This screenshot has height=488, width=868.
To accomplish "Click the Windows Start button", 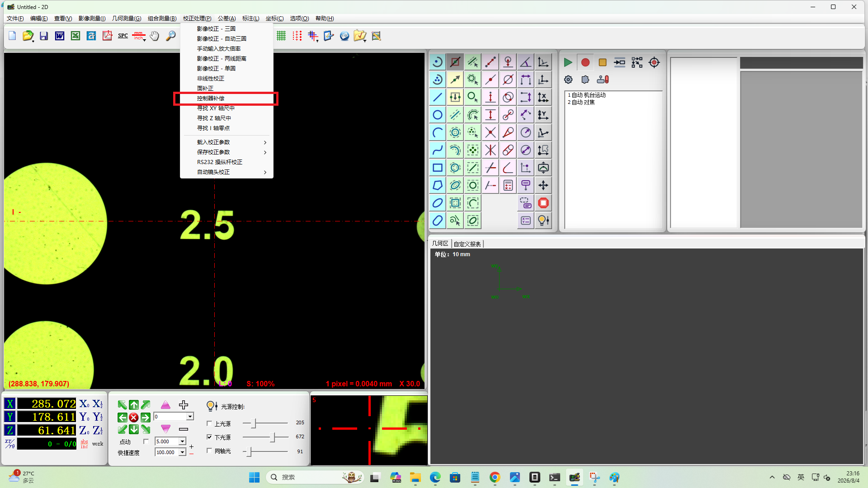I will click(x=254, y=477).
